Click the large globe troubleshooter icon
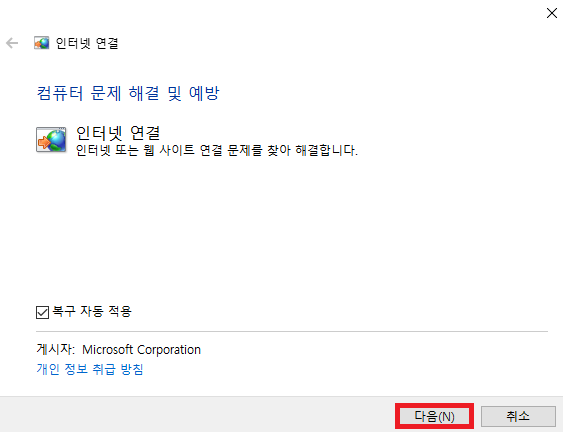563x432 pixels. (x=51, y=140)
